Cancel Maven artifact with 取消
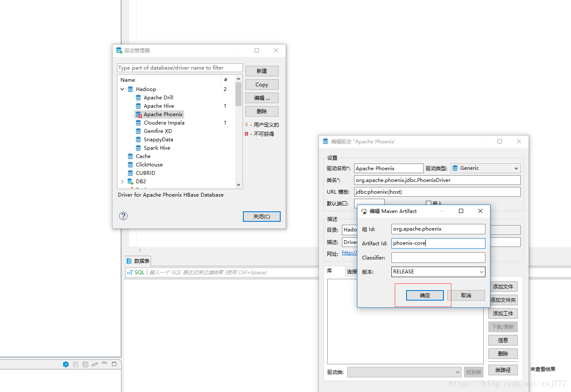This screenshot has height=392, width=571. point(466,296)
